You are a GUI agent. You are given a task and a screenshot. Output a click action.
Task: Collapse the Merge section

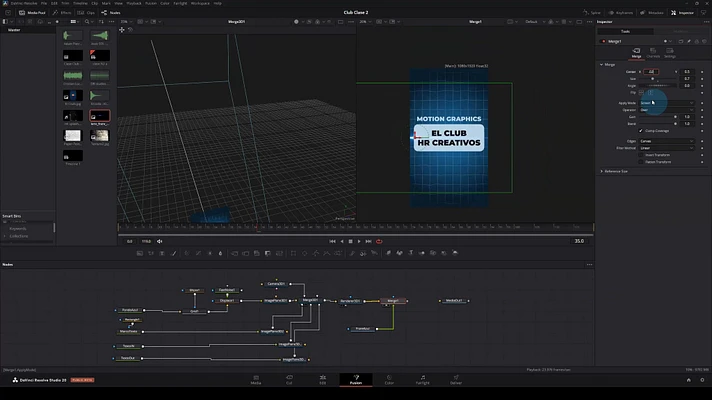pos(602,64)
